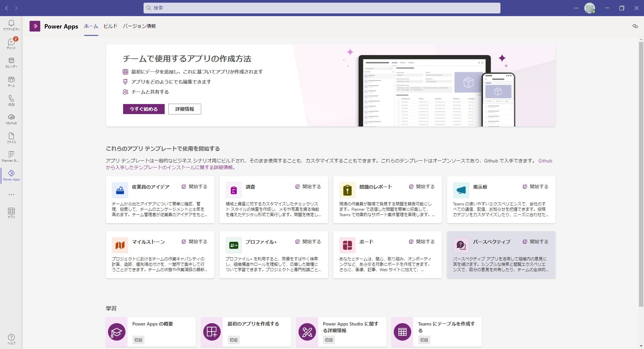This screenshot has height=349, width=644.
Task: Click the 詳細情報 button
Action: coord(185,109)
